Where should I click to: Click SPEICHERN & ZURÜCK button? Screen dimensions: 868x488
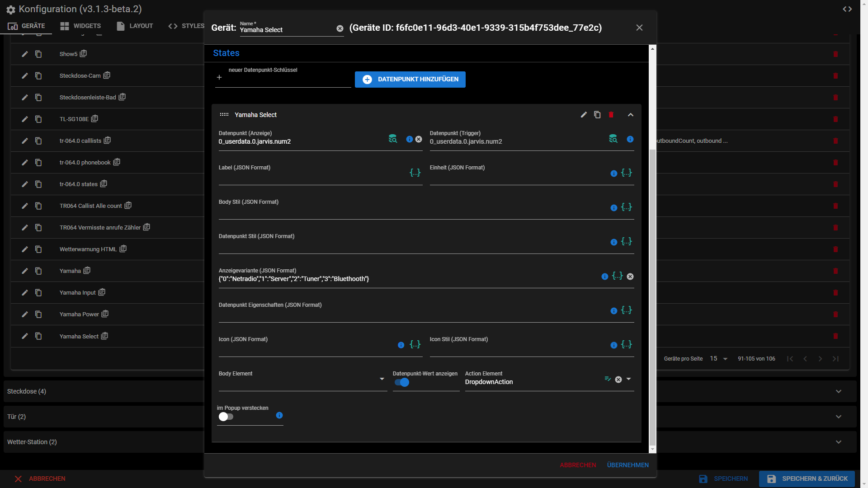807,479
